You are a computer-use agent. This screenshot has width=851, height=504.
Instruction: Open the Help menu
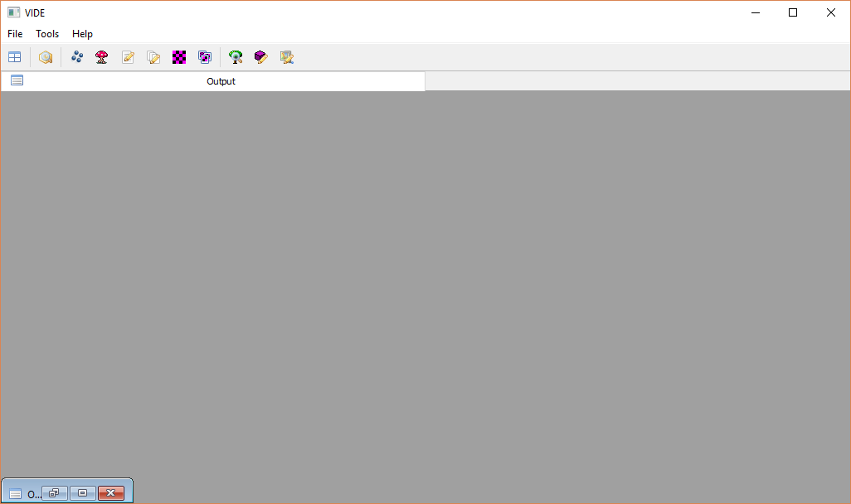pyautogui.click(x=82, y=34)
